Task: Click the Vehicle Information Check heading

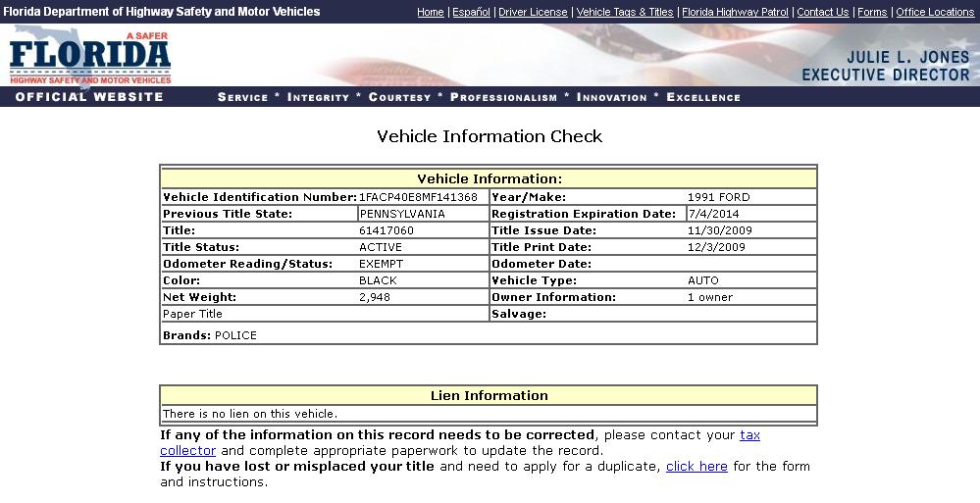Action: pos(490,136)
